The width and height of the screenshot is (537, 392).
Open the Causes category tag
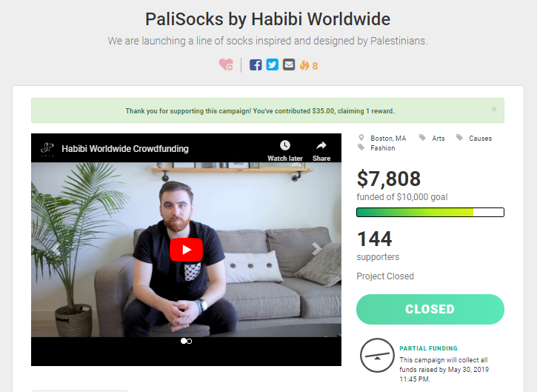480,139
